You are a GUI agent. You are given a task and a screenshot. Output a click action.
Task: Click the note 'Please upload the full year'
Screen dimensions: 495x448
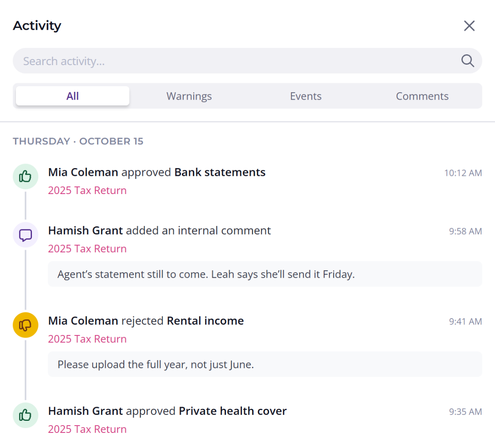click(265, 364)
